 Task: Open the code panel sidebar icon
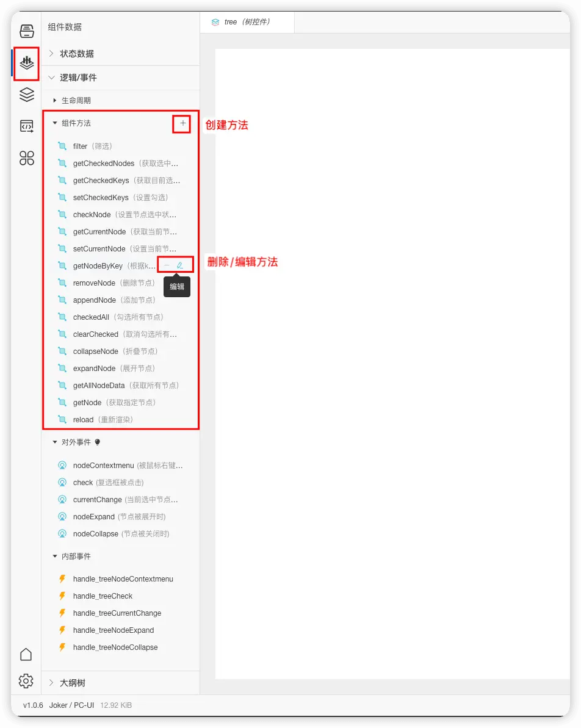(26, 126)
